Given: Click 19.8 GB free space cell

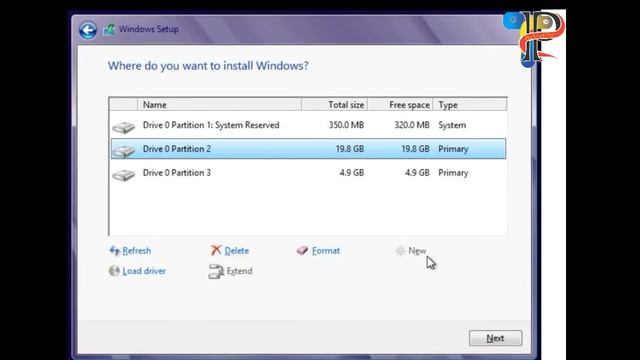Looking at the screenshot, I should [415, 149].
